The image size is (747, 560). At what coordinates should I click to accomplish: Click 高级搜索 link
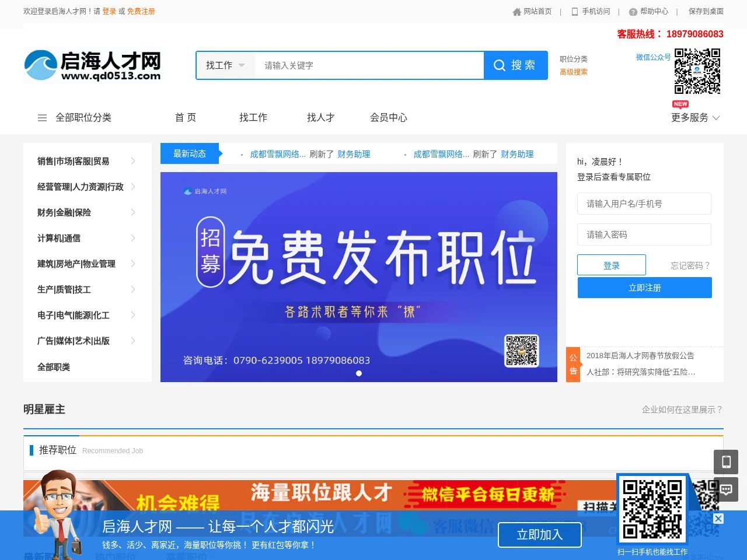point(574,72)
